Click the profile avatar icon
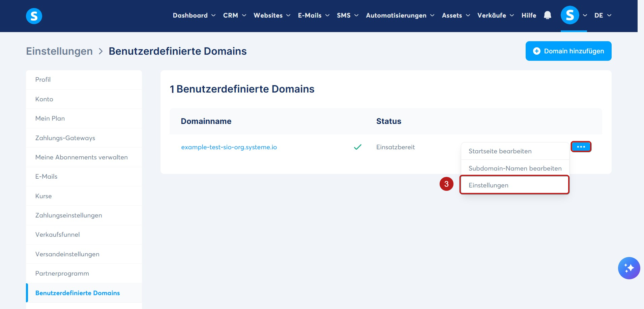The width and height of the screenshot is (644, 309). click(x=570, y=15)
